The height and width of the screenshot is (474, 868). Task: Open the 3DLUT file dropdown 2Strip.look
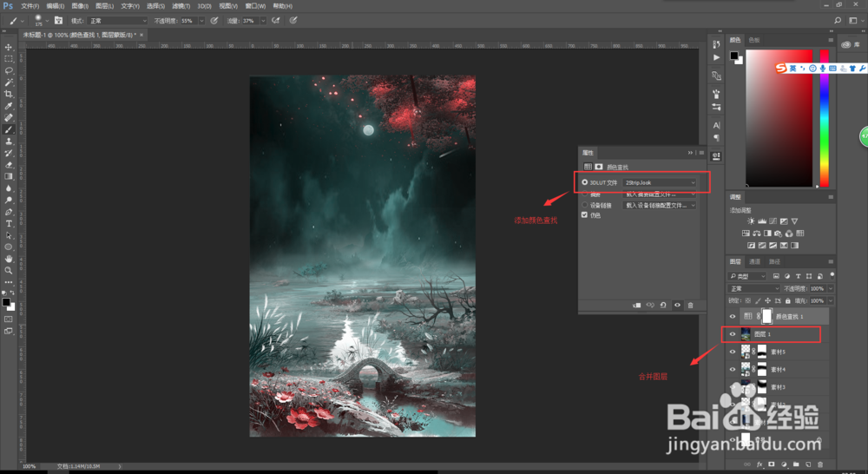pos(660,182)
